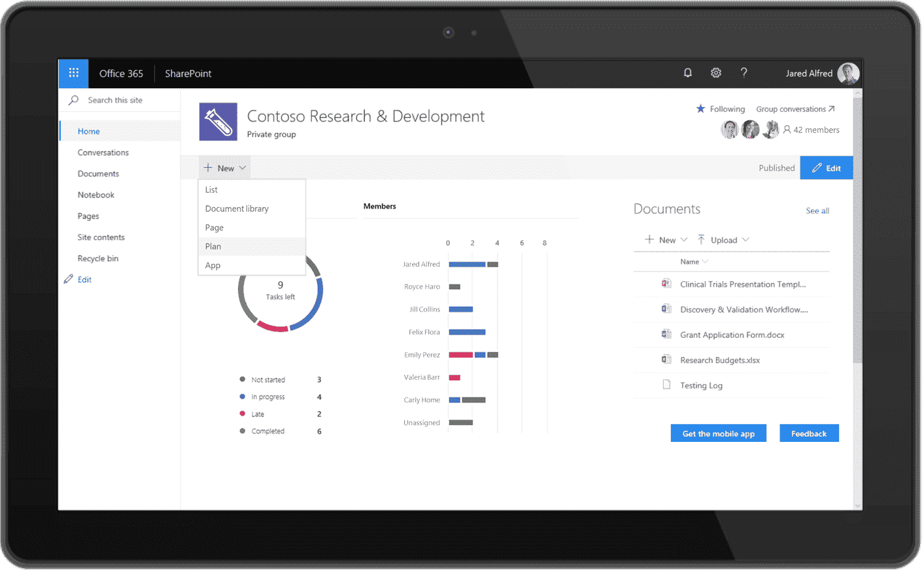Click the pencil icon beside sidebar Edit
Screen dimensions: 924x570
pyautogui.click(x=69, y=279)
